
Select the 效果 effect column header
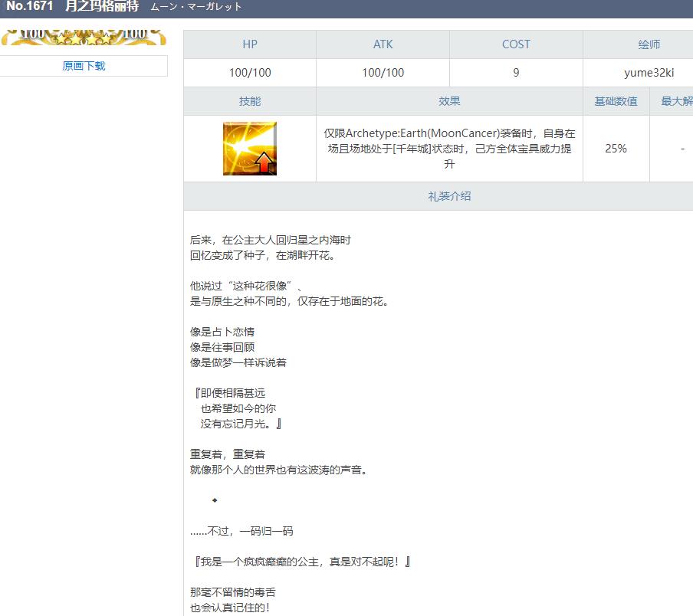449,101
